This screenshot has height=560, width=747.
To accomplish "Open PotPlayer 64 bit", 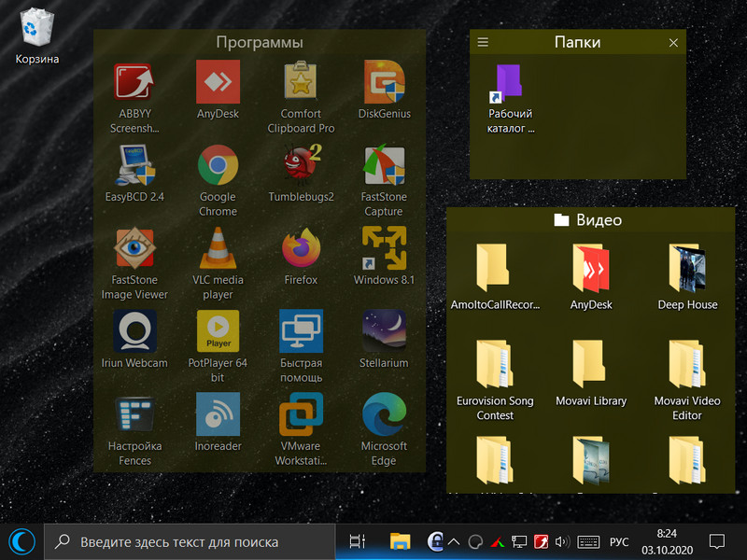I will tap(218, 346).
